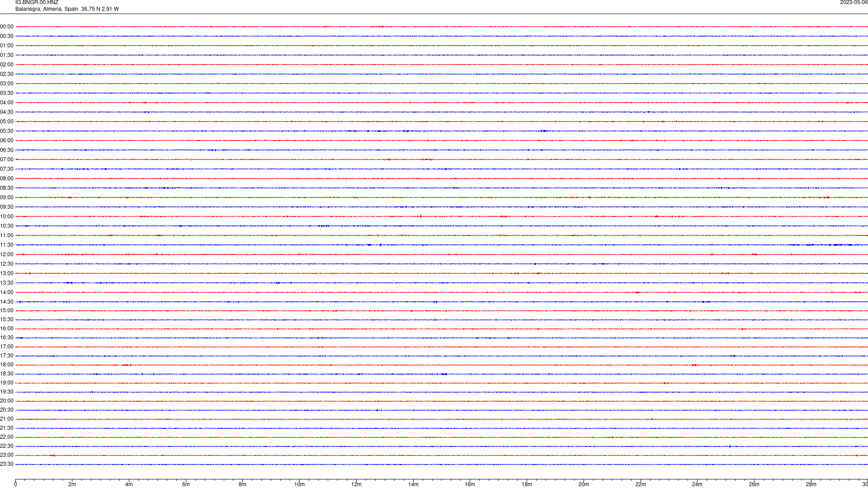Select the 20:30 time row label

click(x=7, y=410)
